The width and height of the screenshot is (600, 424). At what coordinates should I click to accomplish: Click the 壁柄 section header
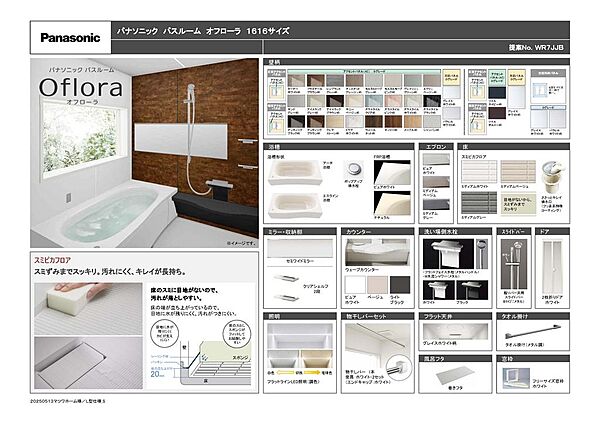(x=416, y=62)
